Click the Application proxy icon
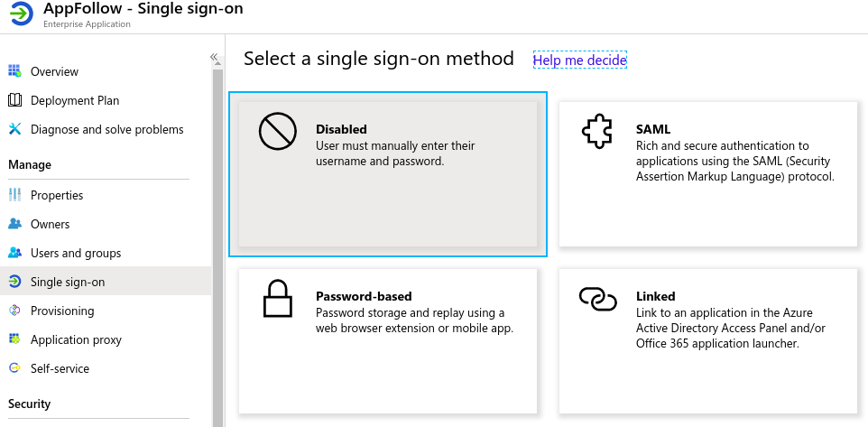The height and width of the screenshot is (427, 868). click(x=15, y=339)
